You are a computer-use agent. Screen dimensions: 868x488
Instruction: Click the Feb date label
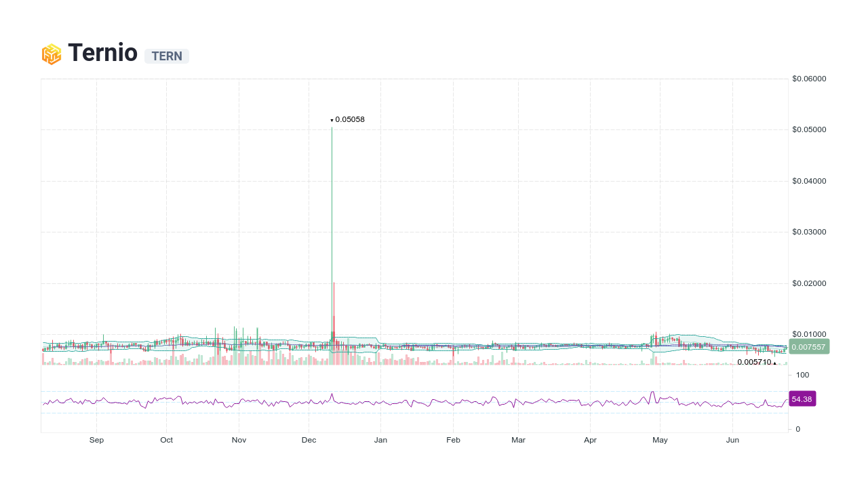pos(453,440)
